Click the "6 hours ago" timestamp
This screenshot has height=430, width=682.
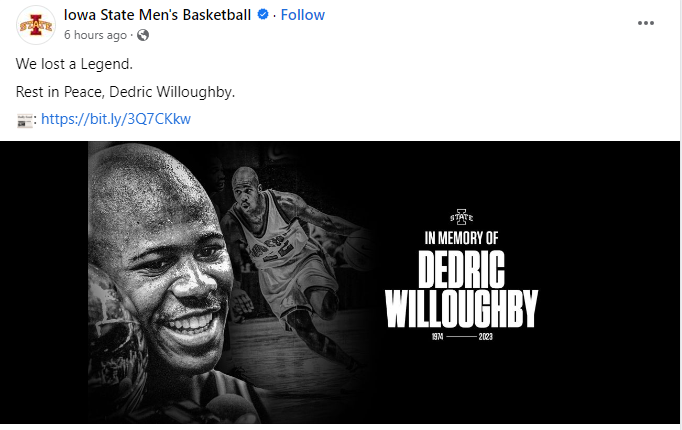(x=95, y=35)
